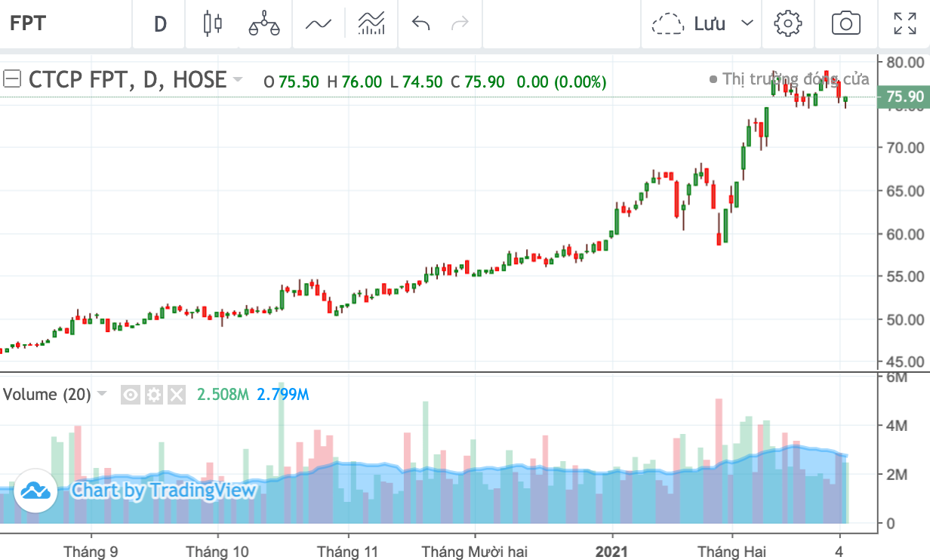Click the 80.00 price scale label

pyautogui.click(x=904, y=62)
